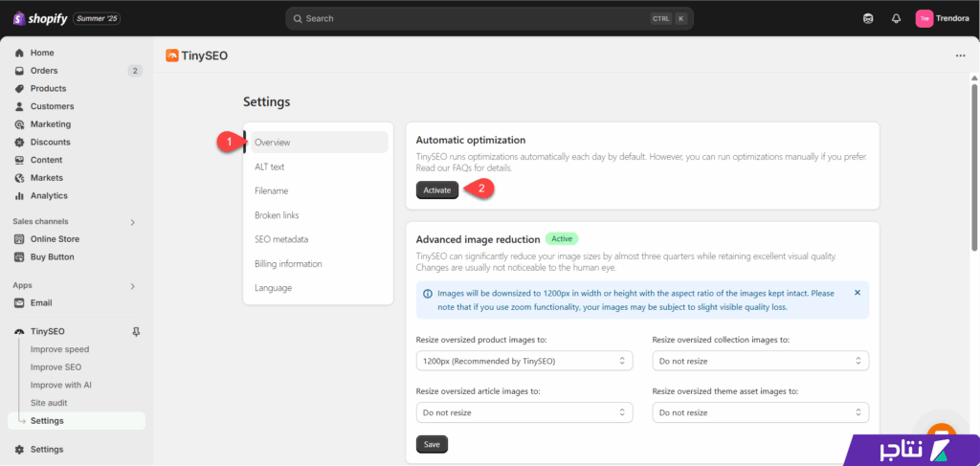The height and width of the screenshot is (466, 980).
Task: Click the Analytics bar chart icon
Action: pos(19,195)
